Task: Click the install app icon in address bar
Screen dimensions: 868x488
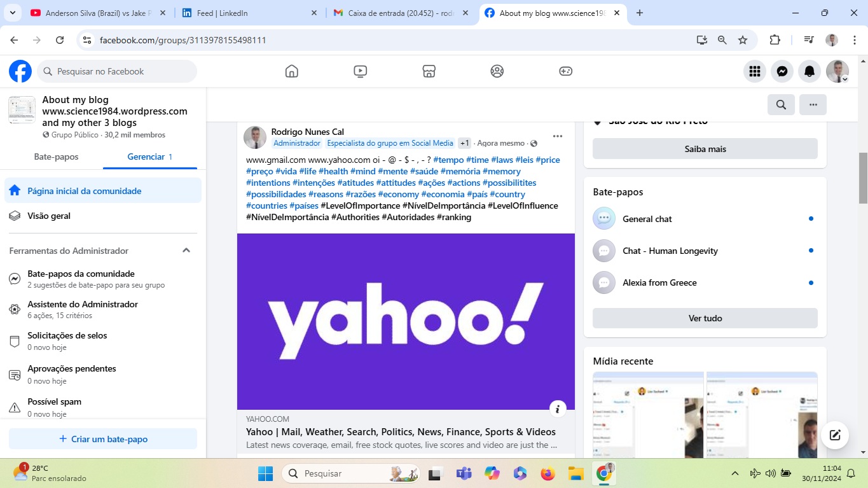Action: [x=701, y=40]
